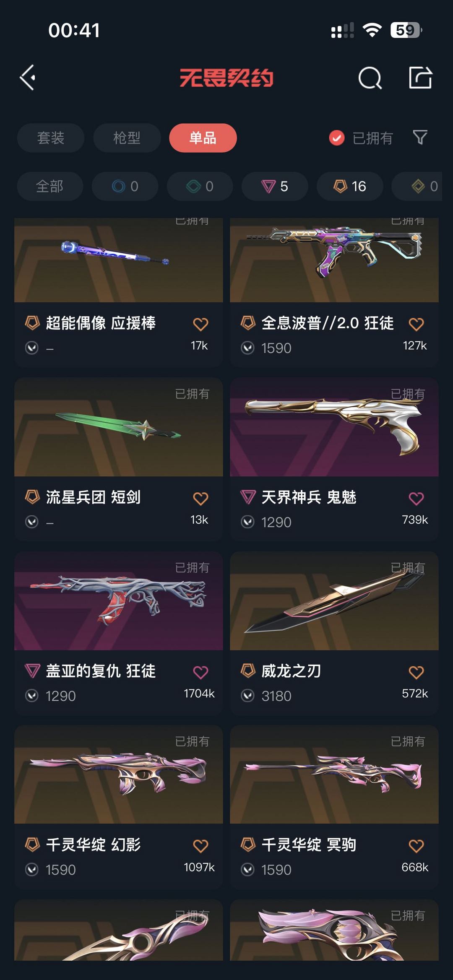This screenshot has height=980, width=453.
Task: Select the 全部 rarity filter
Action: 50,186
